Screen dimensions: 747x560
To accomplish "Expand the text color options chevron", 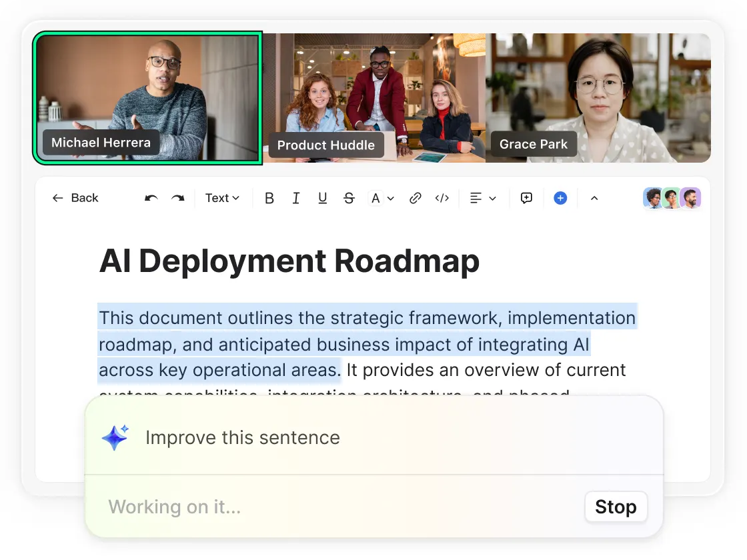I will coord(391,198).
